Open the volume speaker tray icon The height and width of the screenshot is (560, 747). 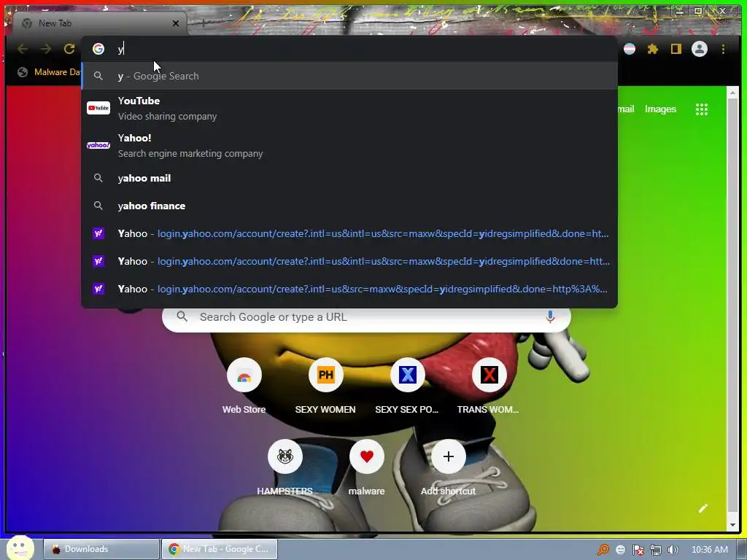(673, 550)
